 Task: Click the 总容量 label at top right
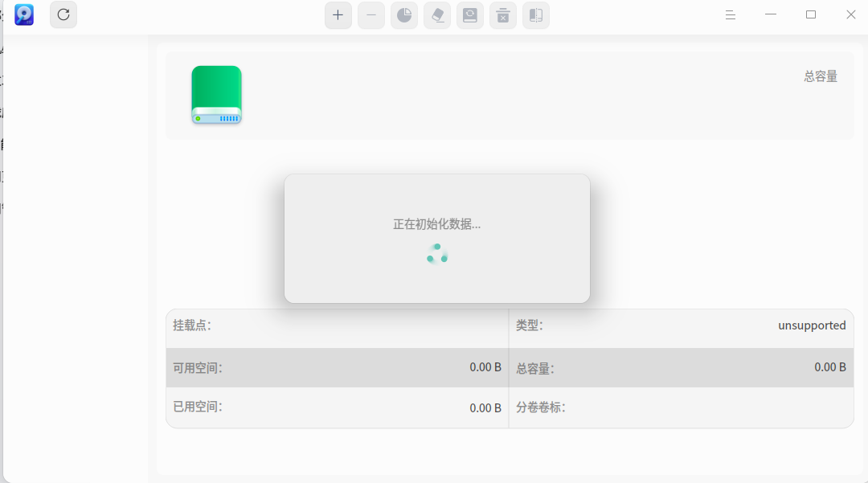tap(821, 76)
